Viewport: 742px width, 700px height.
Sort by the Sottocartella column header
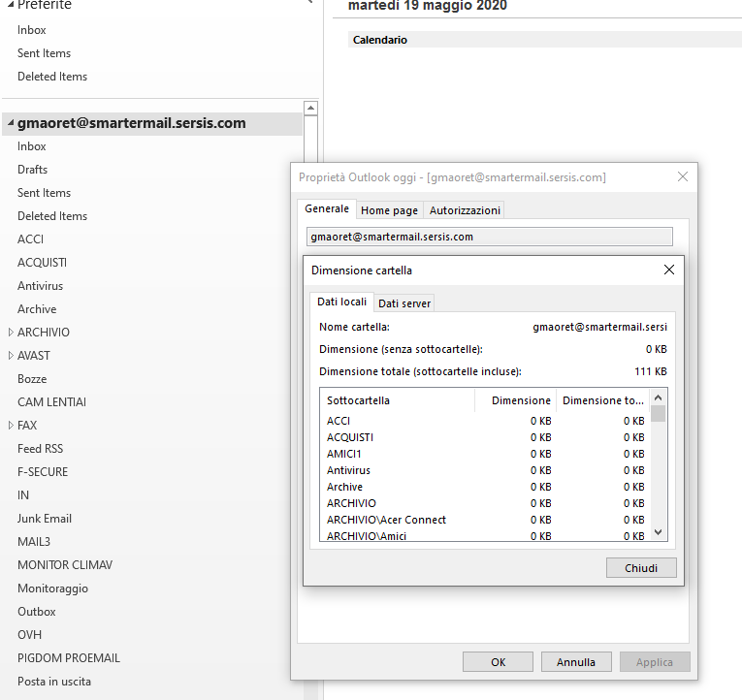pos(397,400)
